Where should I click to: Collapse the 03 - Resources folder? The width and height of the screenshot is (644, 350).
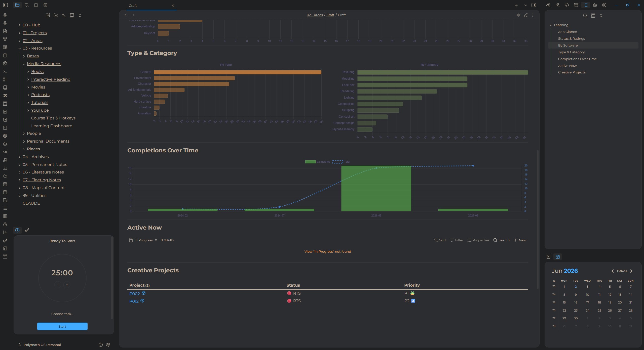pos(20,48)
